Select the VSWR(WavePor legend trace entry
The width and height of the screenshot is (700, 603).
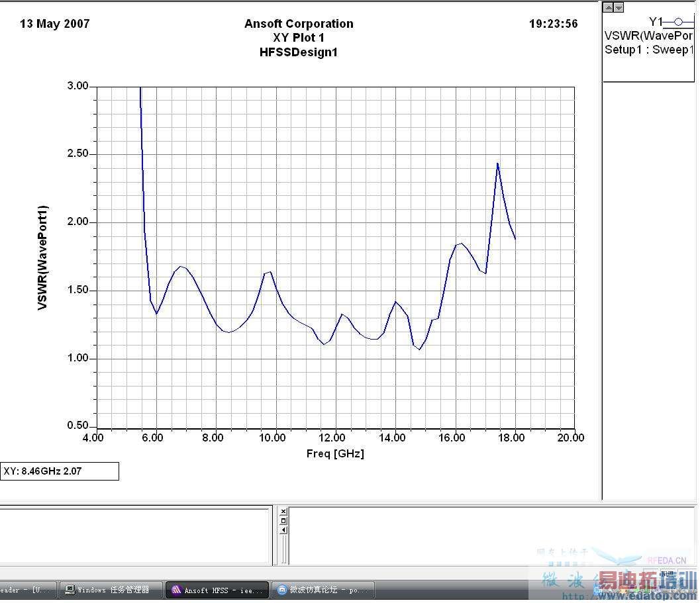point(648,36)
